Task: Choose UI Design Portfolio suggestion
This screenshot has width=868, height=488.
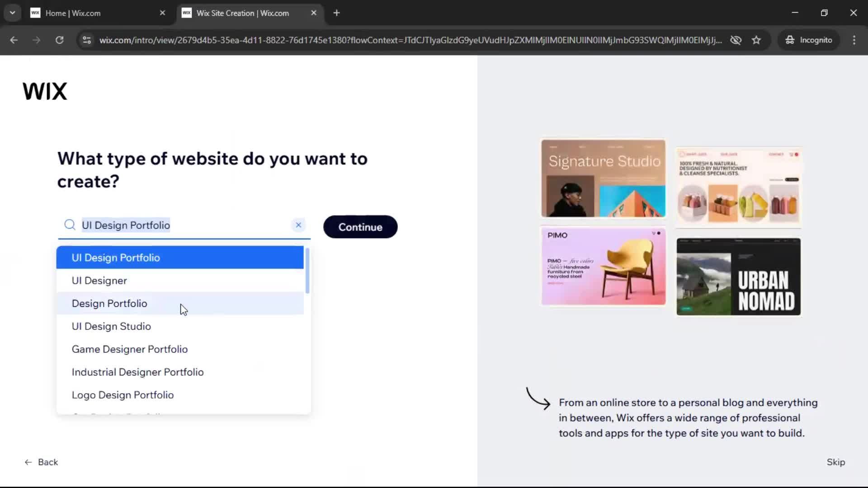Action: click(180, 258)
